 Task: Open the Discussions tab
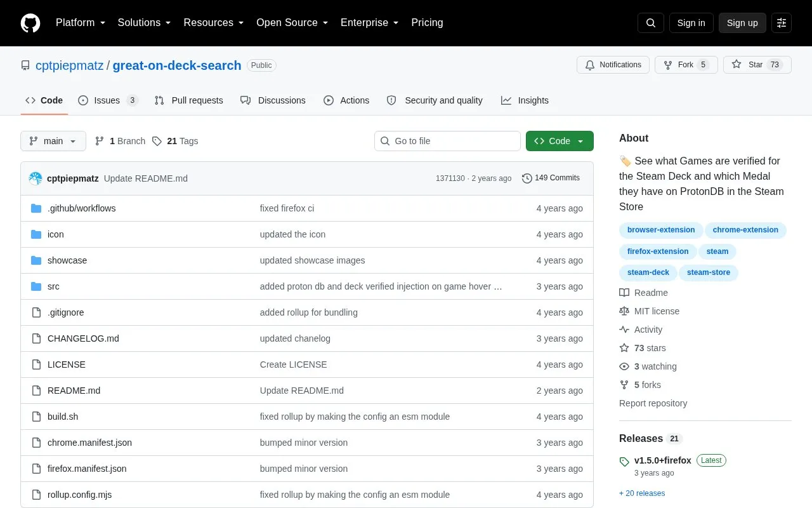tap(273, 100)
